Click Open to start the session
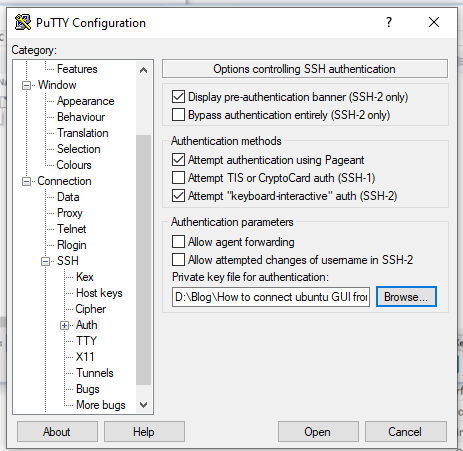The image size is (463, 451). click(x=318, y=432)
